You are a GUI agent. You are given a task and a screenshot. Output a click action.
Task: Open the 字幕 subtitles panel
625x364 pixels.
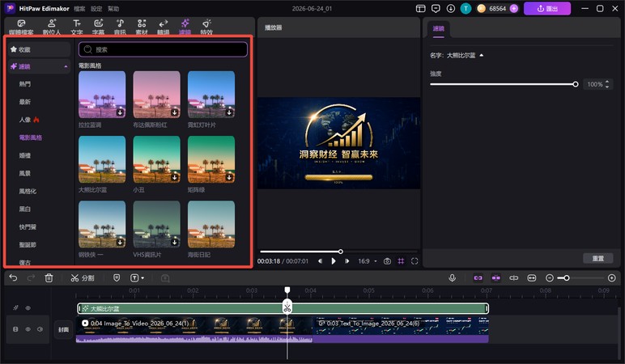98,27
